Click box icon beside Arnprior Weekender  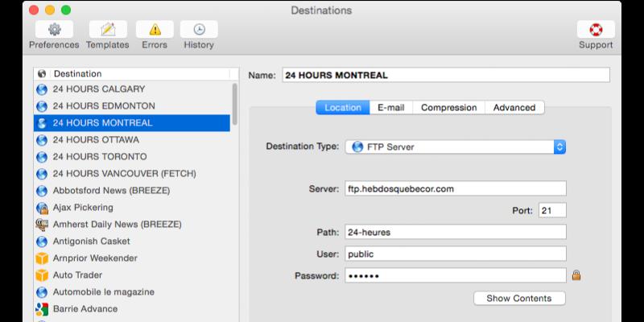42,258
